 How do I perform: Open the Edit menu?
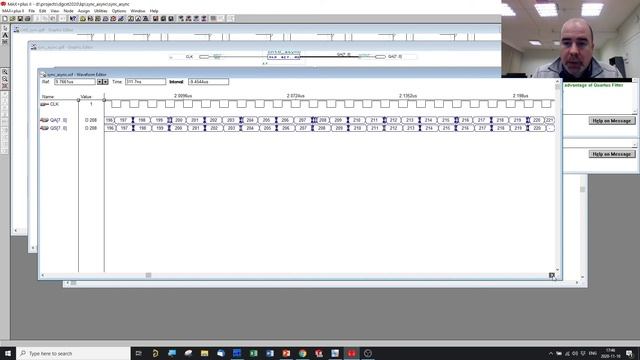pyautogui.click(x=42, y=11)
